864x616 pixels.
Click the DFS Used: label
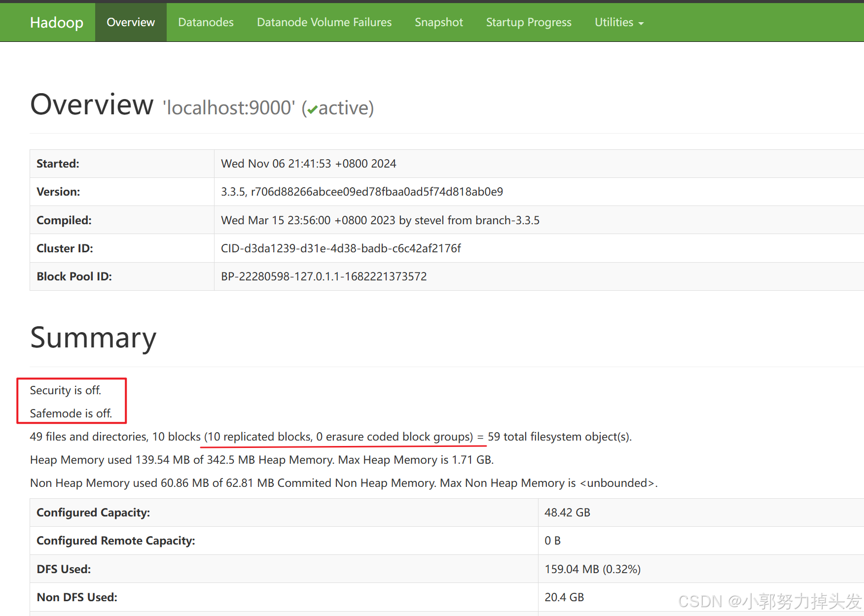(64, 569)
